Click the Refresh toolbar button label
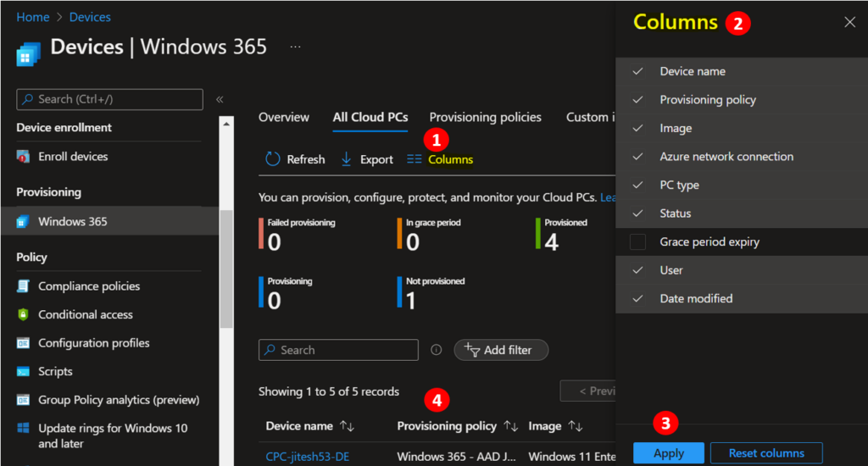This screenshot has height=466, width=868. point(305,159)
